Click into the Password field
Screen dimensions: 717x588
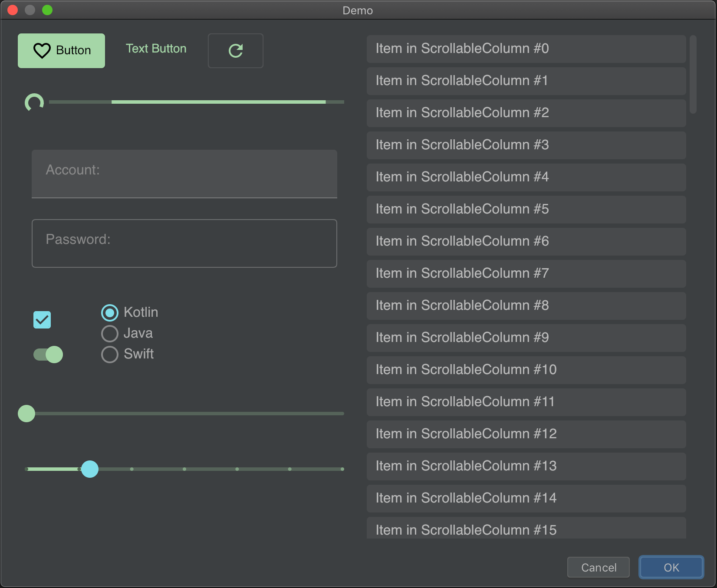tap(184, 243)
